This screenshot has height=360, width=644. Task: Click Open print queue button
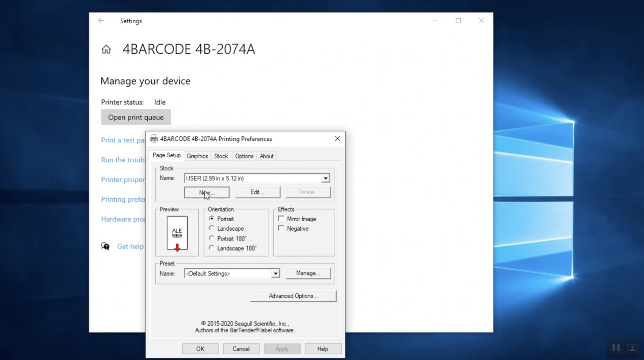[x=136, y=117]
